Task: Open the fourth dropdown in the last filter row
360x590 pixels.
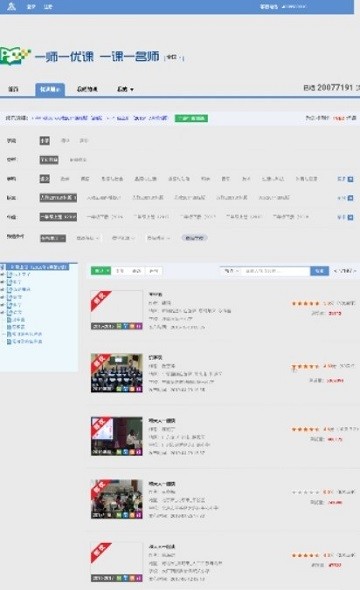Action: [158, 238]
